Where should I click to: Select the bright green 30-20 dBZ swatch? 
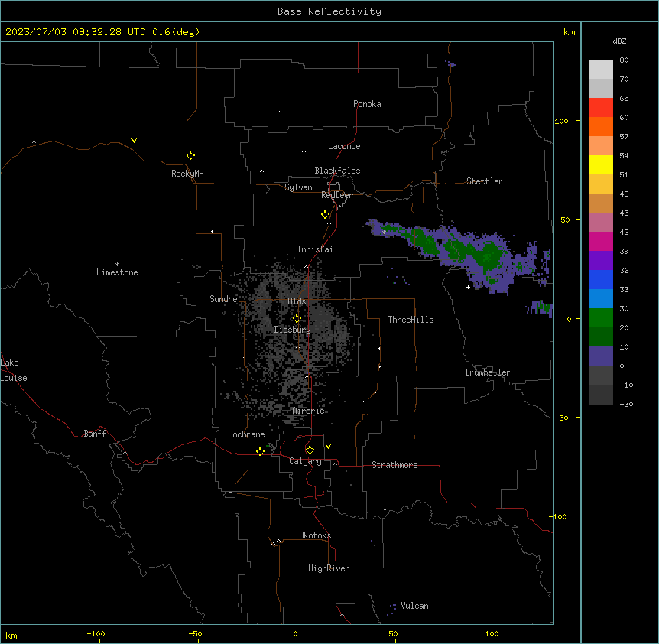601,318
